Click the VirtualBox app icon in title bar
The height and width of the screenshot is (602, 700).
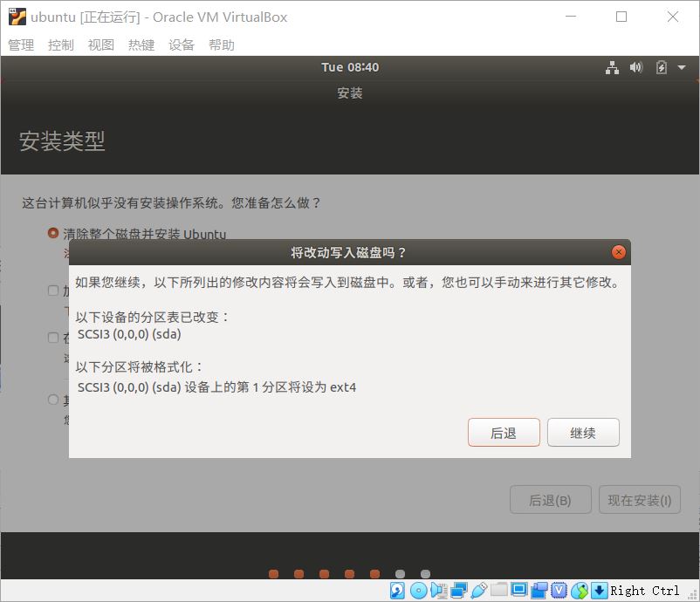[x=17, y=17]
